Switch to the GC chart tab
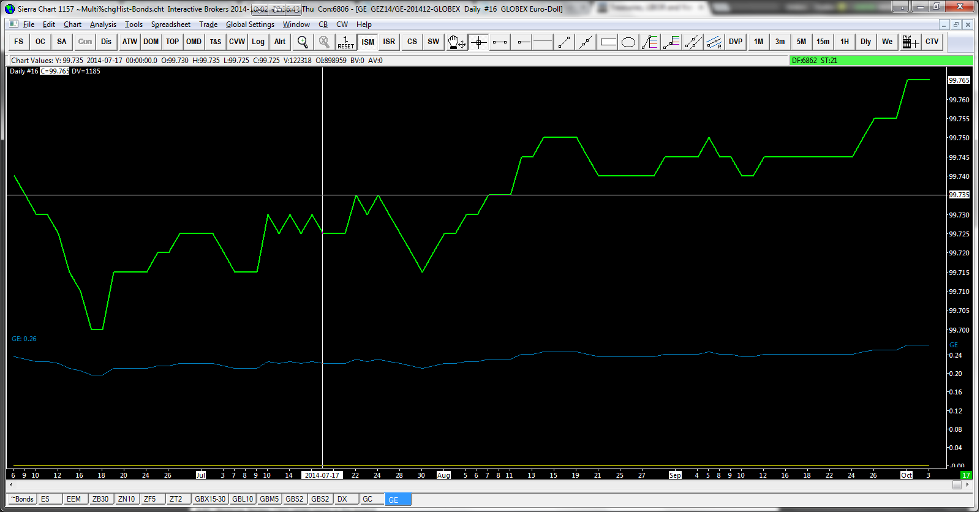The image size is (980, 512). pyautogui.click(x=371, y=499)
